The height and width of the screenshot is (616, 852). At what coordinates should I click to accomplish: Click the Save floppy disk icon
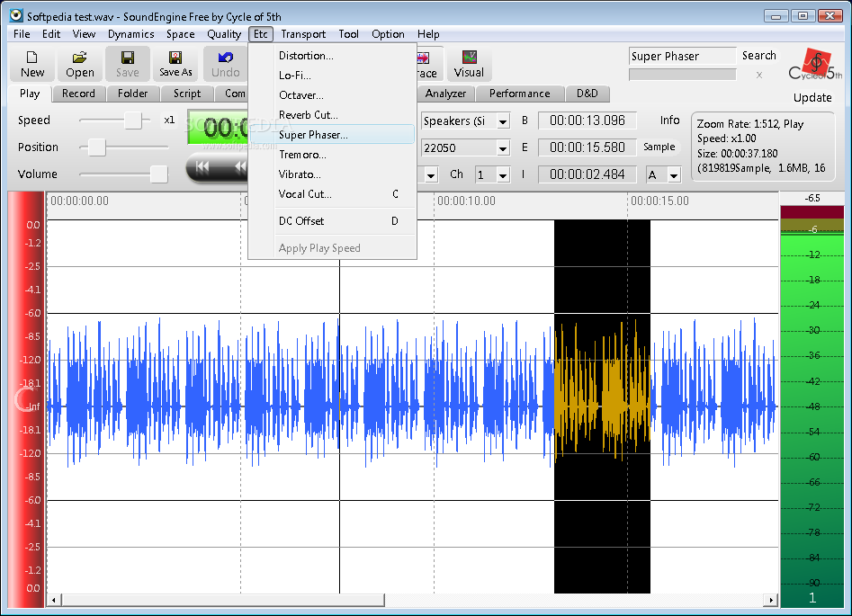click(x=127, y=64)
